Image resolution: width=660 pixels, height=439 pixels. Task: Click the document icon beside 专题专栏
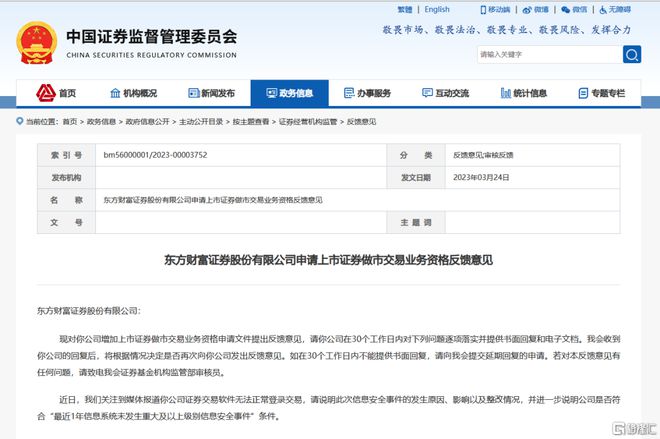pos(583,93)
